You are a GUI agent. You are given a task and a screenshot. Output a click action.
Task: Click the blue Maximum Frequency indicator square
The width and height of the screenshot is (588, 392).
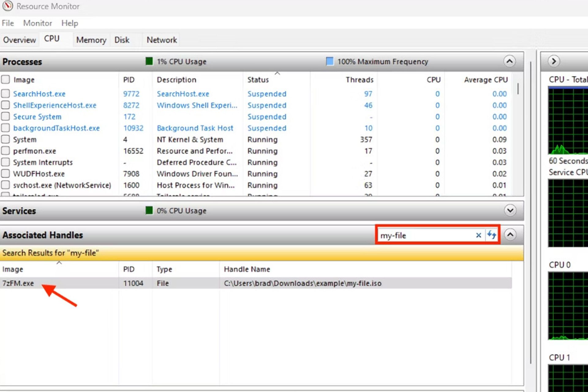[x=330, y=61]
